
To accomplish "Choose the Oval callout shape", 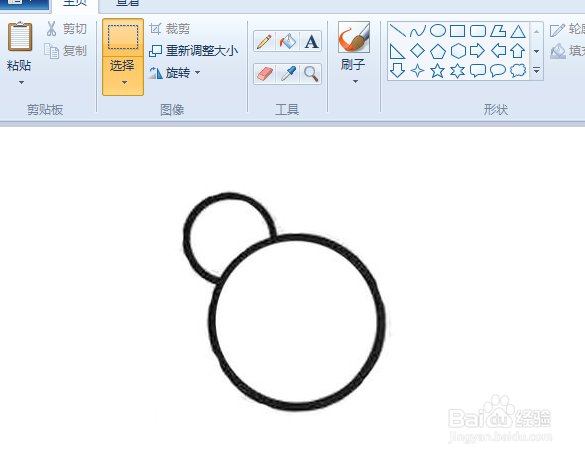I will 498,70.
